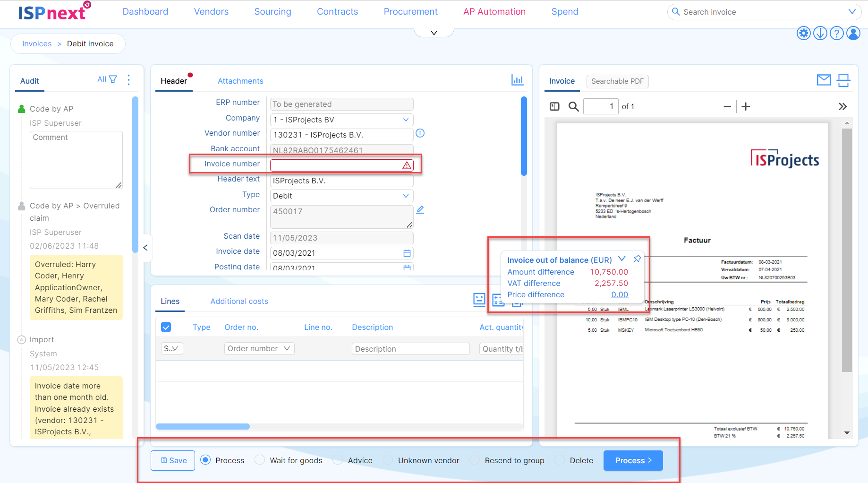Toggle the PDF sidebar icon
The height and width of the screenshot is (483, 868).
pyautogui.click(x=554, y=107)
